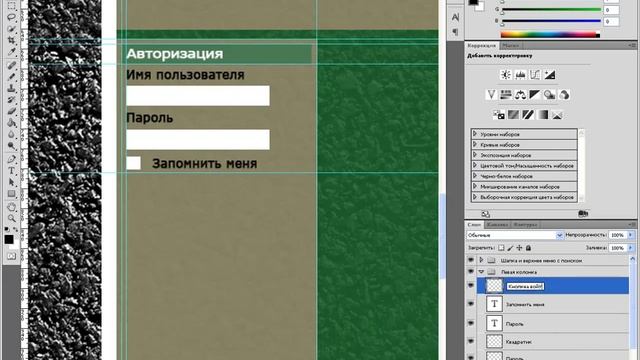Image resolution: width=640 pixels, height=360 pixels.
Task: Add a Hue/Saturation adjustment
Action: 506,95
